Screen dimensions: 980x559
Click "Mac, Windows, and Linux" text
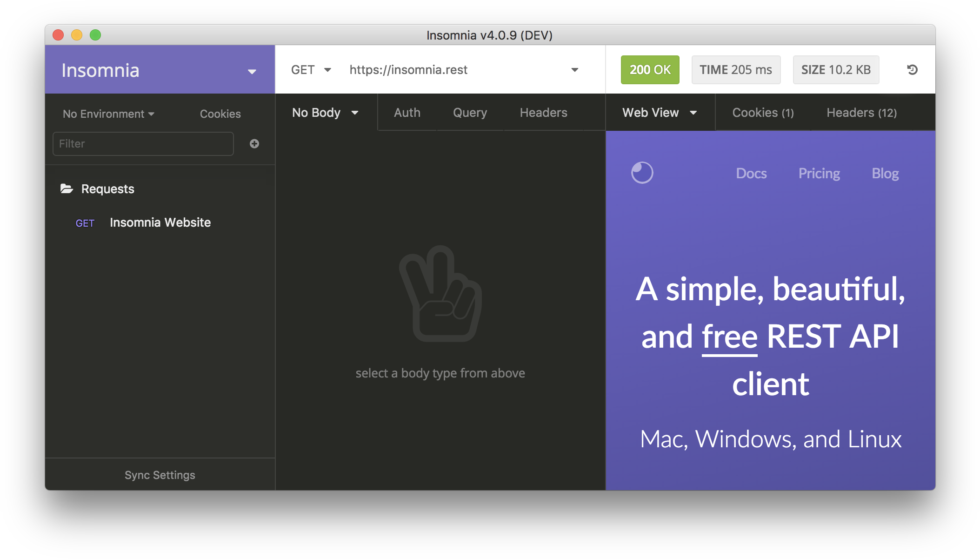[771, 439]
